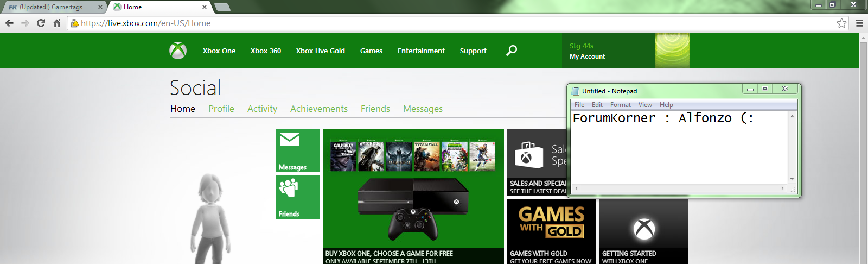Viewport: 868px width, 264px height.
Task: Reload the page with refresh icon
Action: pyautogui.click(x=41, y=23)
